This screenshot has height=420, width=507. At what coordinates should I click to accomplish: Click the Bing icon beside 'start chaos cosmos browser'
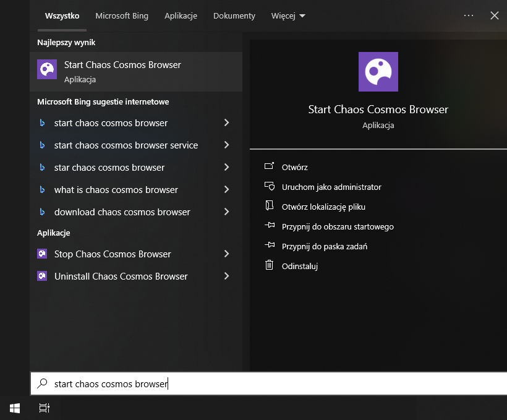coord(42,122)
